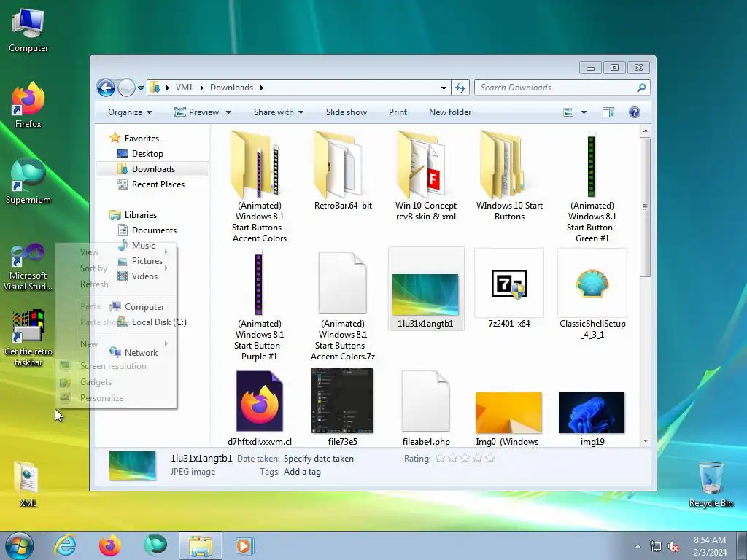
Task: Select the RetroBar.64-bit folder
Action: tap(343, 171)
